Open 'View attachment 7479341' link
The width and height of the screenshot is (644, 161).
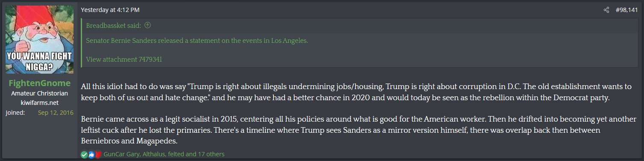(124, 59)
